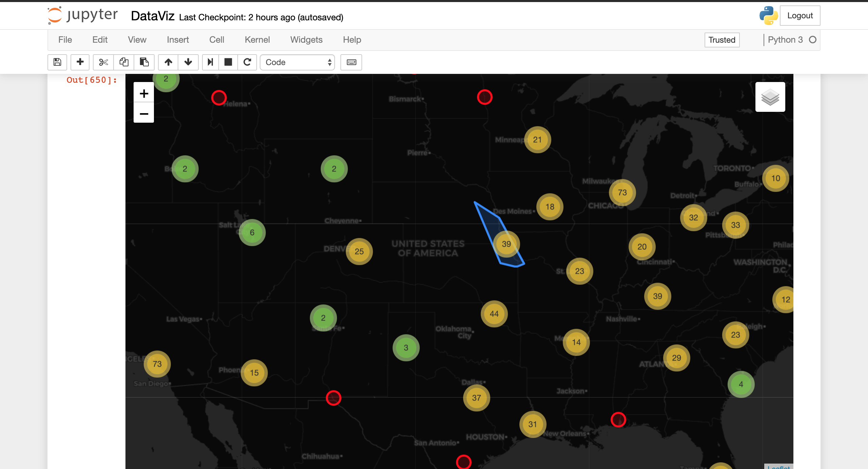Move selected cell up arrow
Screen dimensions: 868x469
(x=169, y=62)
